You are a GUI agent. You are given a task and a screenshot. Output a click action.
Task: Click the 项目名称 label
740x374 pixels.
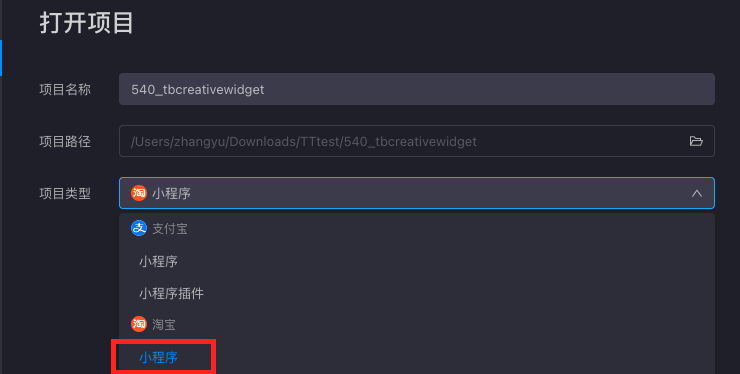coord(65,89)
